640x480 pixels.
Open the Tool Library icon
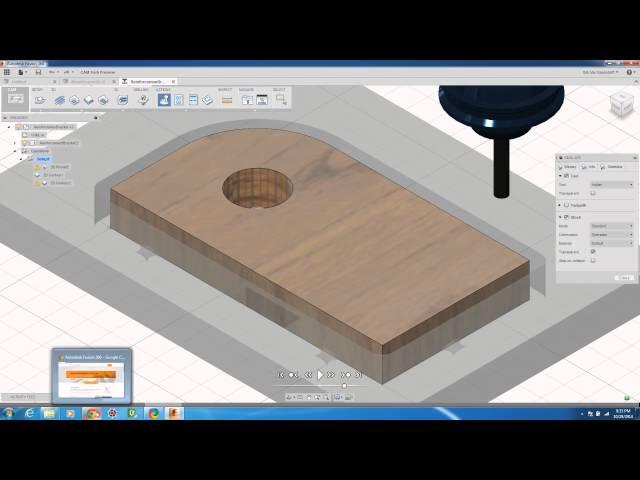(245, 100)
